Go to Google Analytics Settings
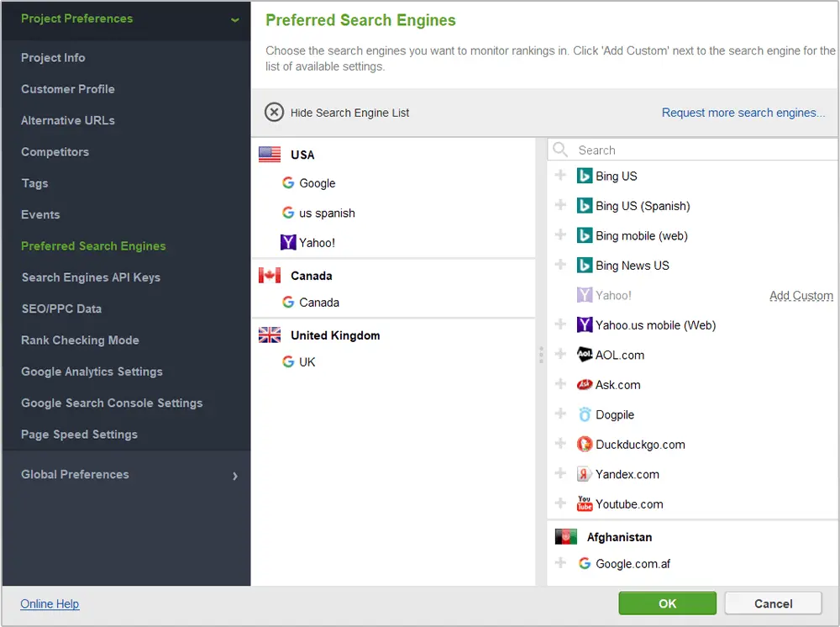The height and width of the screenshot is (627, 840). pos(92,371)
